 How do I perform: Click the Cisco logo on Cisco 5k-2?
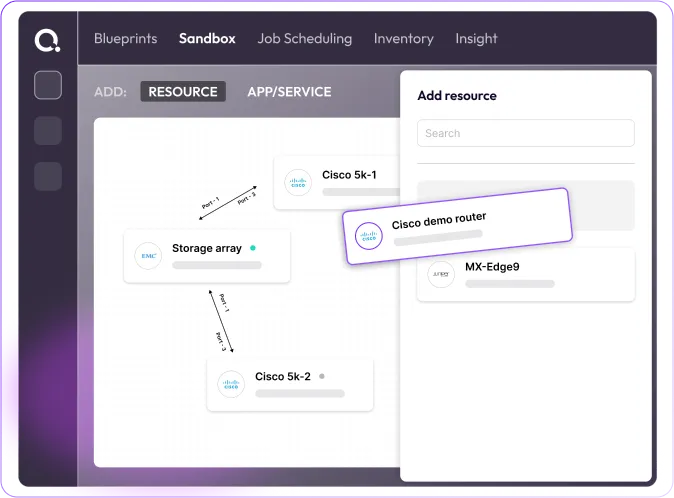tap(231, 384)
